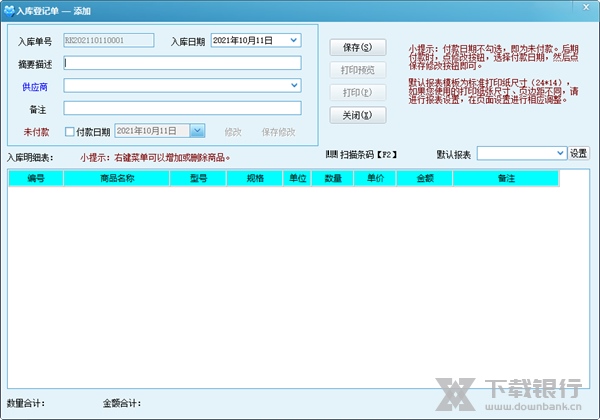Viewport: 600px width, 420px height.
Task: Click the app icon in the title bar
Action: click(9, 11)
